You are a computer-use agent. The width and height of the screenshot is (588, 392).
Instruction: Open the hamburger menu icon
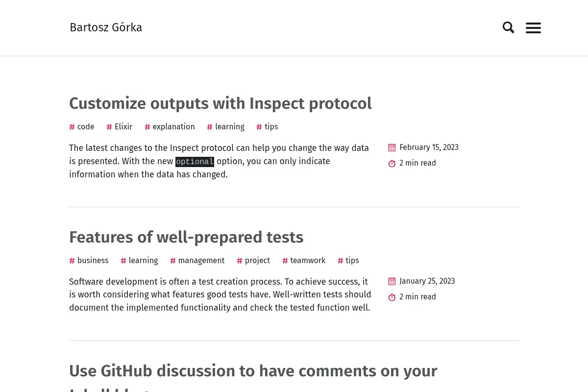click(533, 28)
